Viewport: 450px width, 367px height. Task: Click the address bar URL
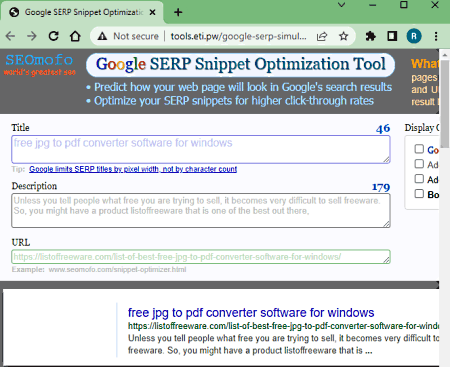point(239,36)
